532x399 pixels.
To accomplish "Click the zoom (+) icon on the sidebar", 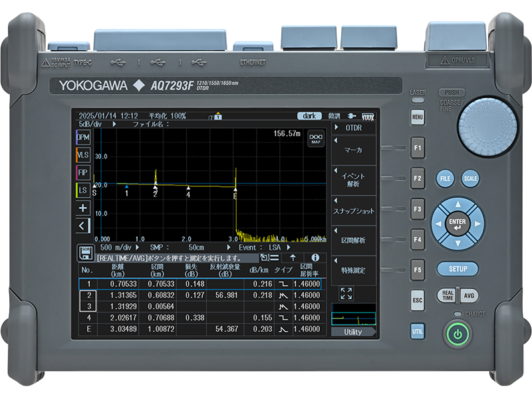I will [81, 208].
